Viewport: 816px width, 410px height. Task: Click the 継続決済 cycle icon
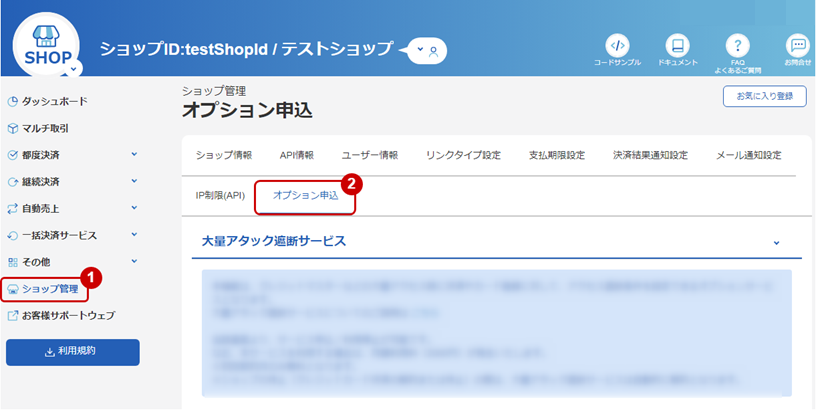point(14,182)
